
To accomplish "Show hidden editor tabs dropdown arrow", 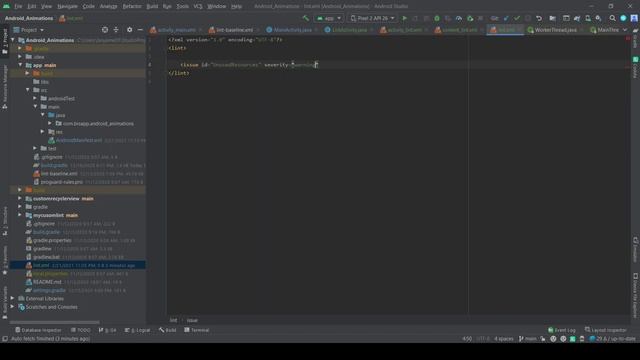I will point(624,30).
